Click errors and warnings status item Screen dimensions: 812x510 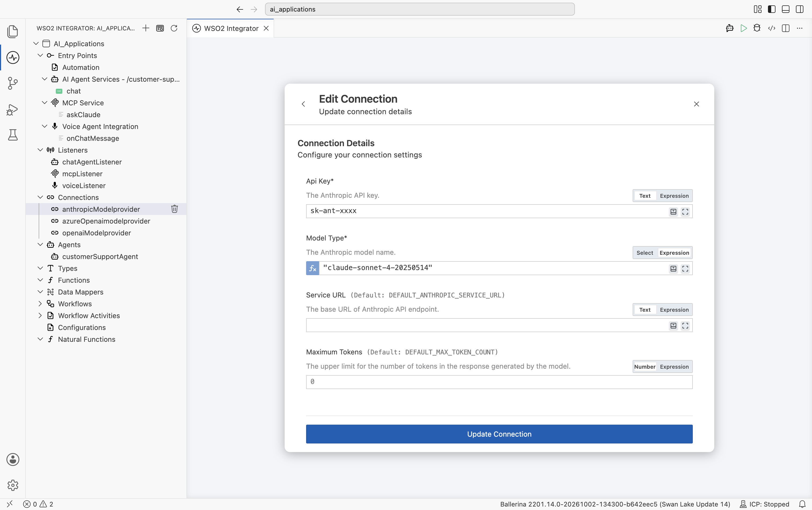tap(38, 504)
